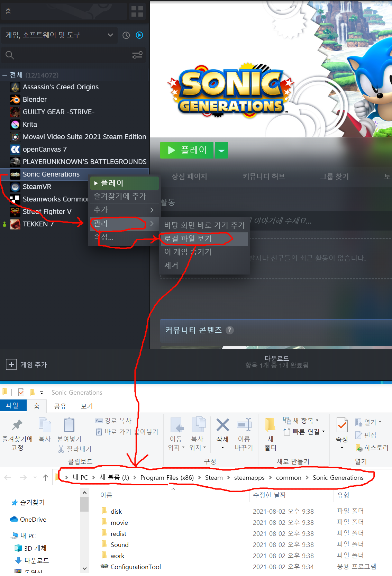This screenshot has height=576, width=392.
Task: Expand the 추가 submenu arrow
Action: coord(152,210)
